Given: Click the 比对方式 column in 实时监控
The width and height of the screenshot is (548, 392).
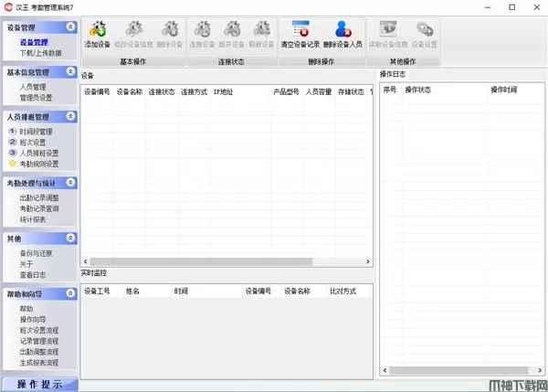Looking at the screenshot, I should pyautogui.click(x=349, y=291).
